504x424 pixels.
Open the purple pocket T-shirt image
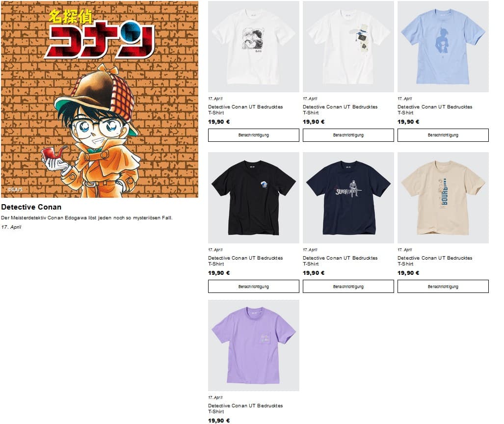pos(254,345)
